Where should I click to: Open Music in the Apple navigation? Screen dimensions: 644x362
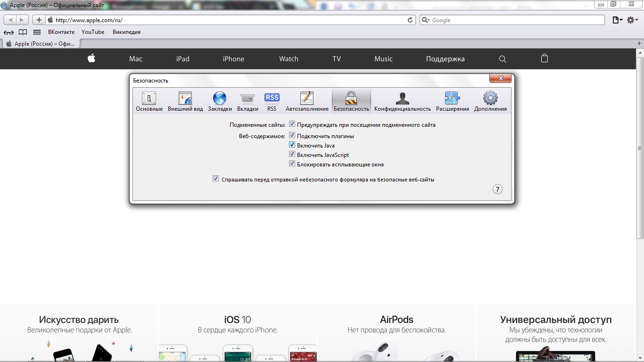[383, 59]
